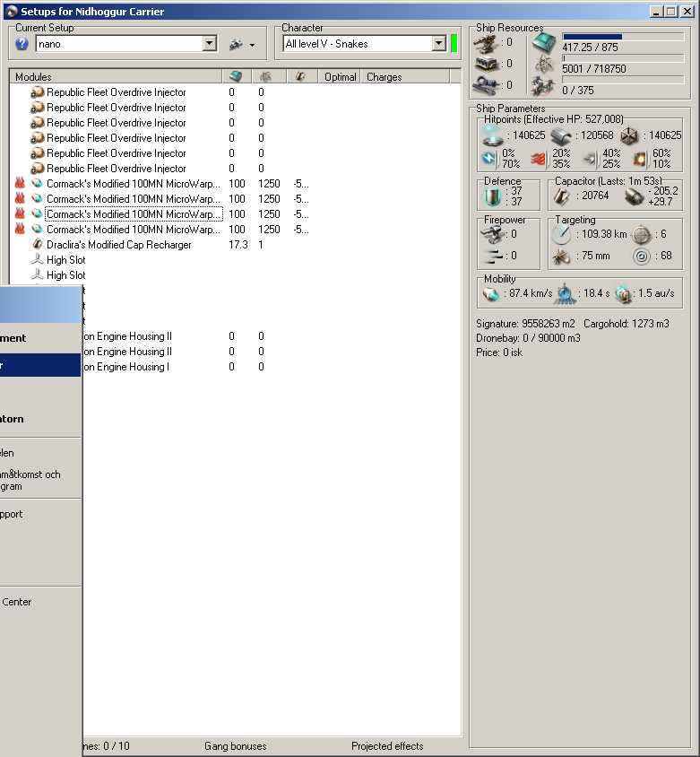Click the align time icon showing 18.4 s

[x=565, y=293]
